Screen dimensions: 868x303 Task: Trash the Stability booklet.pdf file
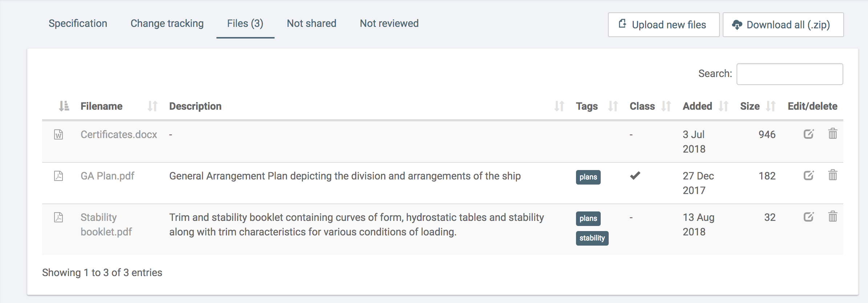pos(832,217)
